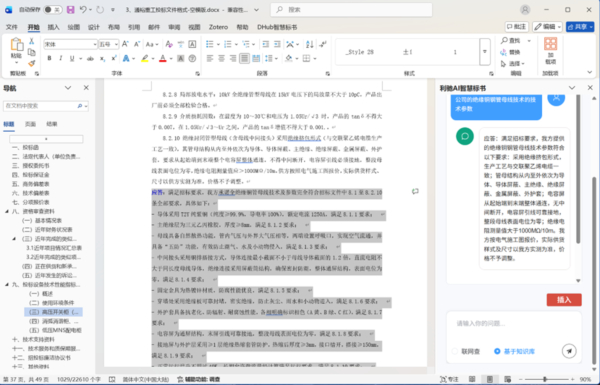Screen dimensions: 600x385
Task: Open the Zotero tab
Action: pyautogui.click(x=218, y=27)
